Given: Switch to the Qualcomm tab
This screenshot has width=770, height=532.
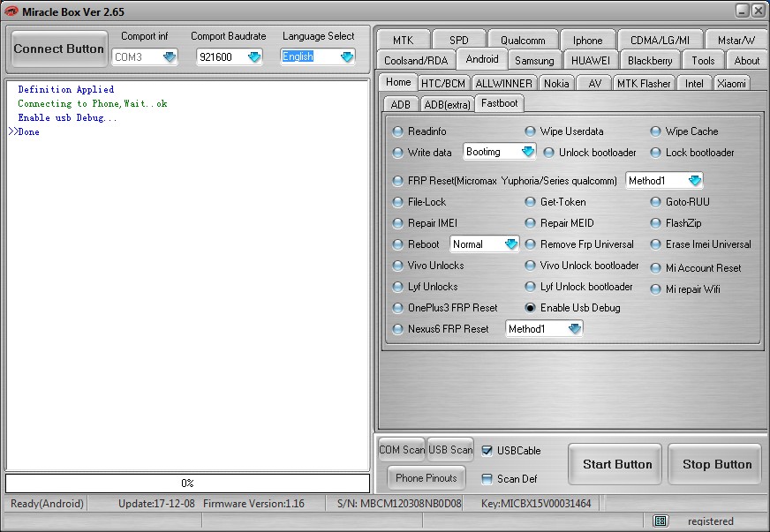Looking at the screenshot, I should pyautogui.click(x=523, y=40).
